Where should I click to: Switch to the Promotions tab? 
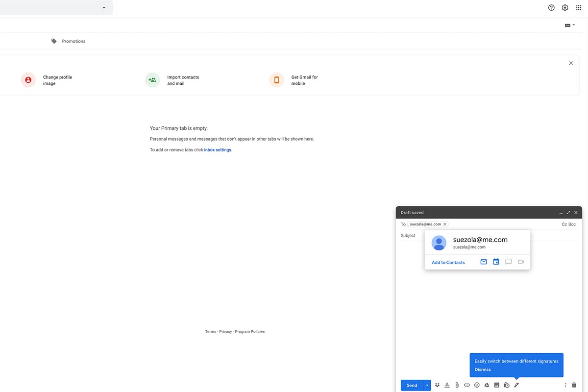point(73,41)
